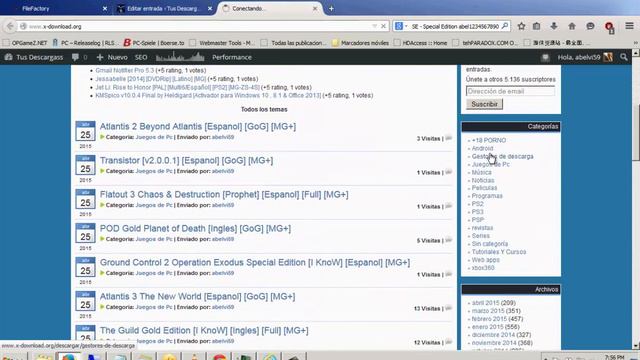Close the FileFactory tab
Image resolution: width=640 pixels, height=360 pixels.
coord(105,9)
